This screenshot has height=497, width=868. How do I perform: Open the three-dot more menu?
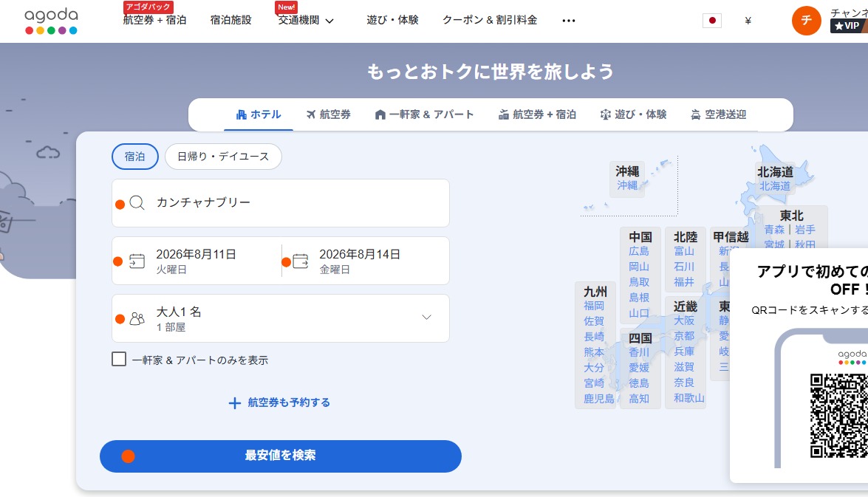point(569,21)
